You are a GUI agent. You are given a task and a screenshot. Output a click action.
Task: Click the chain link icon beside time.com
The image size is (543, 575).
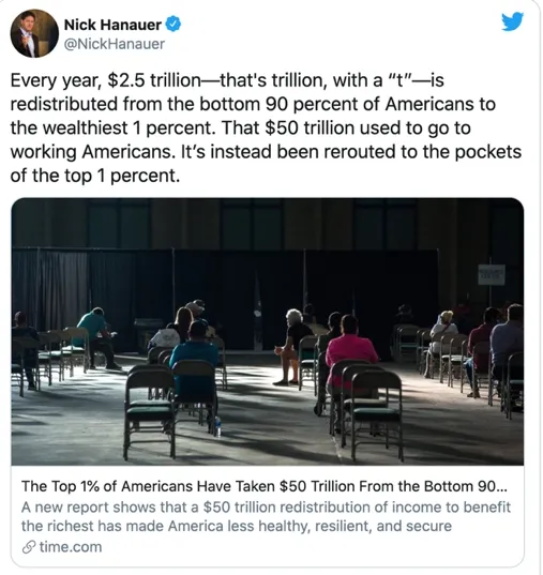29,547
